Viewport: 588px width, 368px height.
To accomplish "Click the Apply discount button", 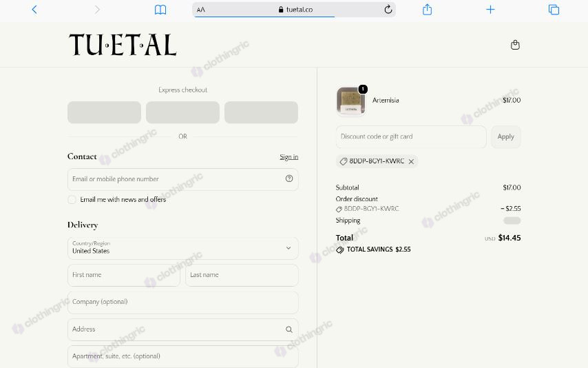I will 505,136.
